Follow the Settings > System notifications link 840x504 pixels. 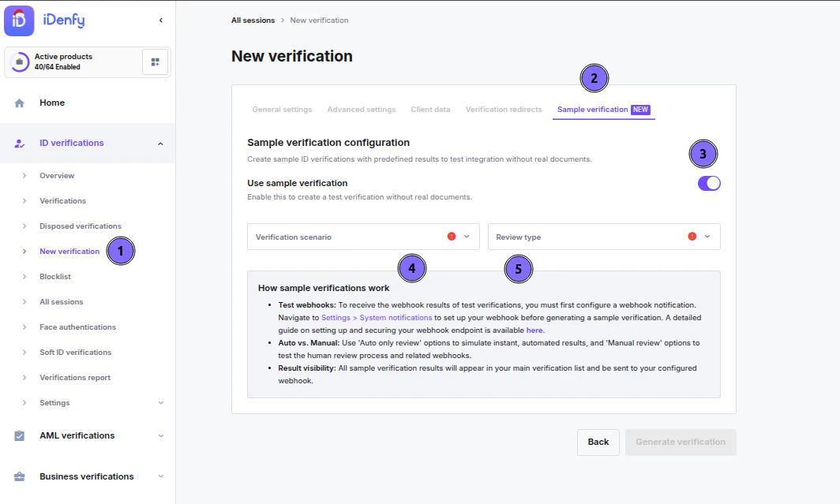377,318
